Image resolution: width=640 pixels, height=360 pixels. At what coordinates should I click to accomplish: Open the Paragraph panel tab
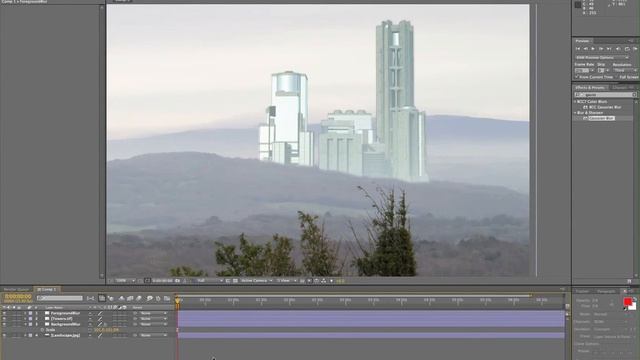tap(606, 291)
